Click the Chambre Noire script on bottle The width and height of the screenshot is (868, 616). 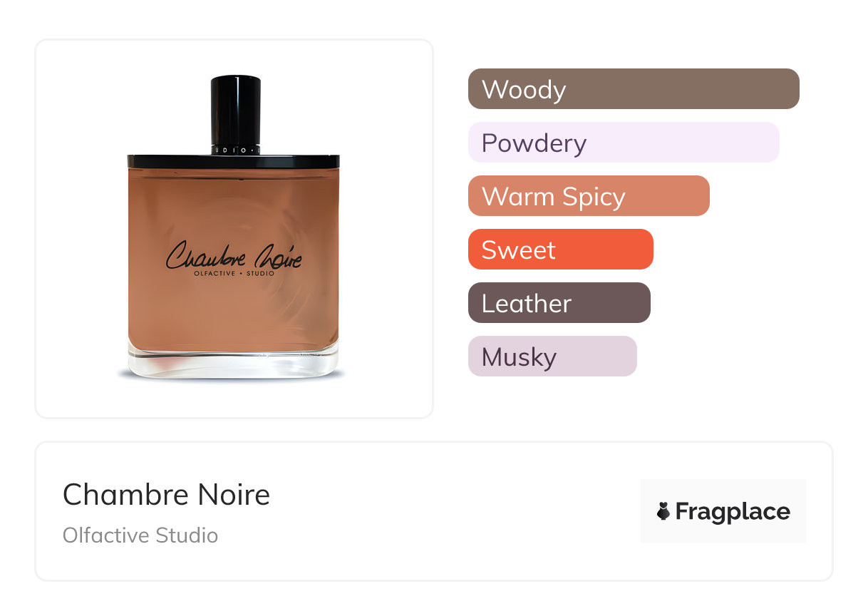(234, 255)
